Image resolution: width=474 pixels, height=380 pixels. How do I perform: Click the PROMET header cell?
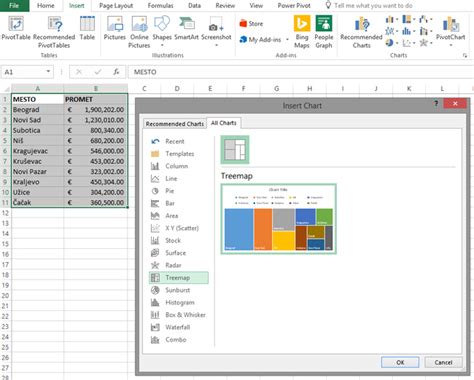click(96, 99)
